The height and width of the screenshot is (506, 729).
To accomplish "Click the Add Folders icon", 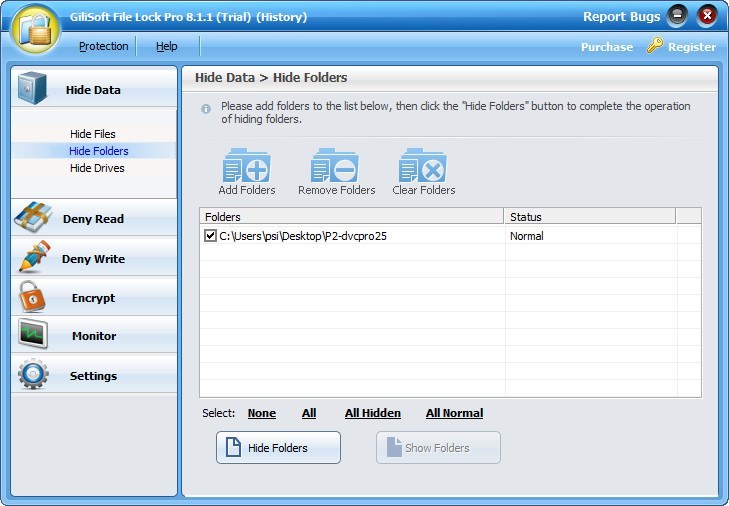I will (247, 165).
